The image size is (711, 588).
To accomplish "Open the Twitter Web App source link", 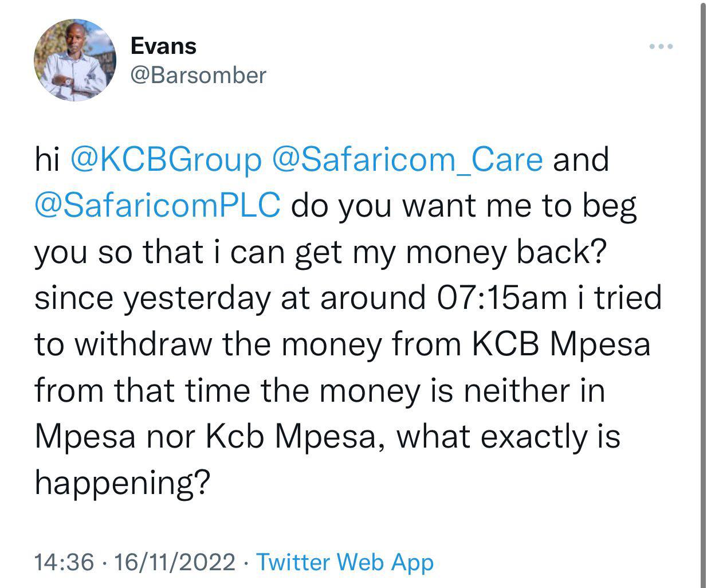I will (344, 562).
